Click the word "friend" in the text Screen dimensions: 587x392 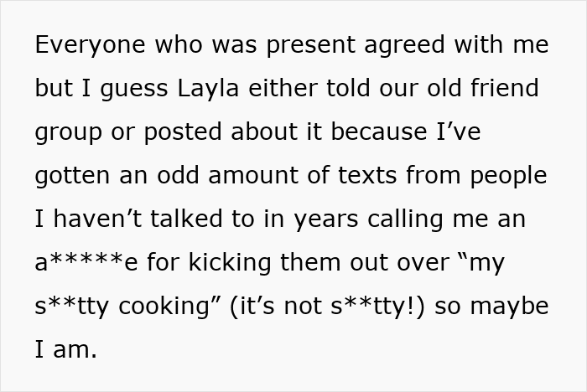tap(507, 88)
